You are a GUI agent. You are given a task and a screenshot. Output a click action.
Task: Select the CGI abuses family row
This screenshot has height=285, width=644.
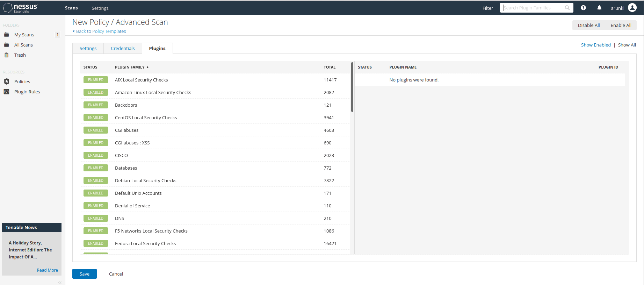point(215,130)
